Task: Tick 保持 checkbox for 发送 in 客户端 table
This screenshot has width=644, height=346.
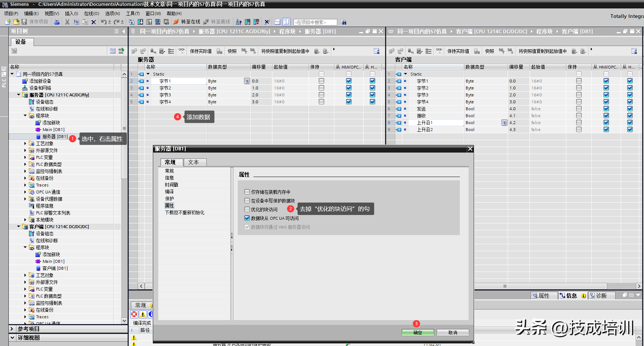Action: point(579,109)
